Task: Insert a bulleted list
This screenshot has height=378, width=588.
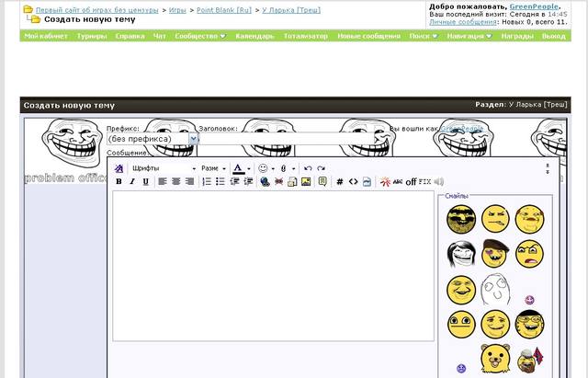Action: coord(220,182)
